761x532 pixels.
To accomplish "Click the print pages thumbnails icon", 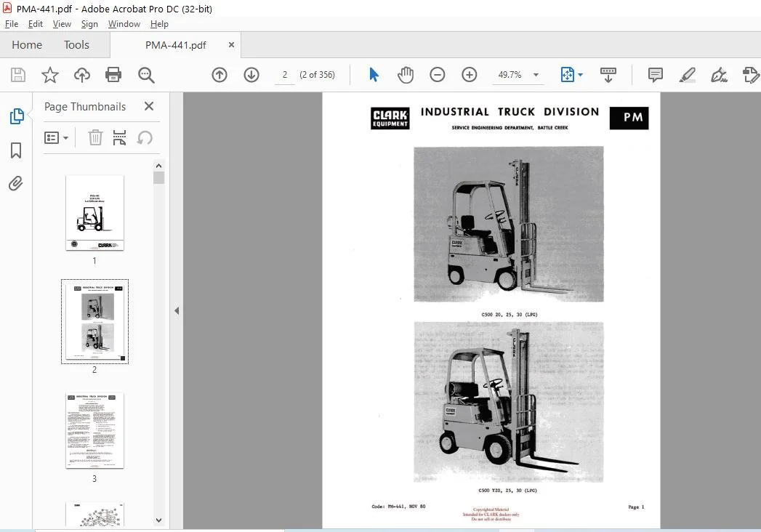I will point(119,138).
